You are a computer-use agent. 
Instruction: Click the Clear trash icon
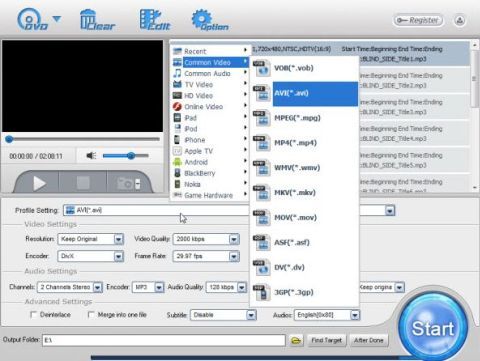(x=97, y=20)
